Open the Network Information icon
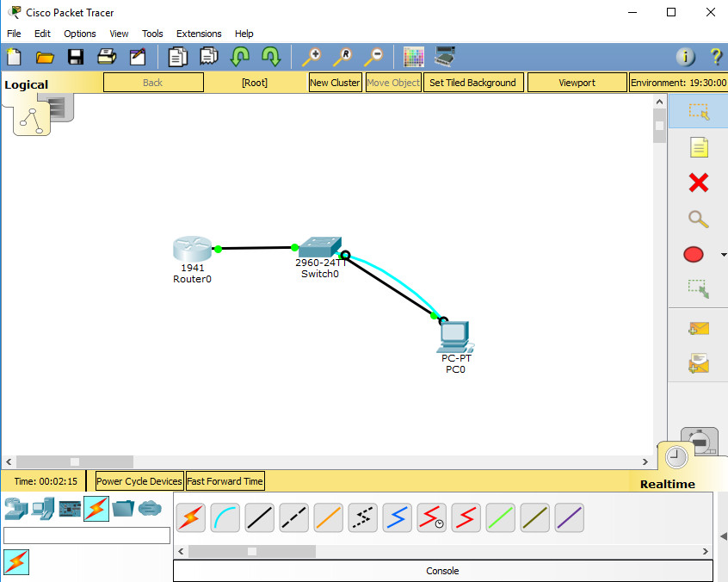728x582 pixels. pos(686,57)
